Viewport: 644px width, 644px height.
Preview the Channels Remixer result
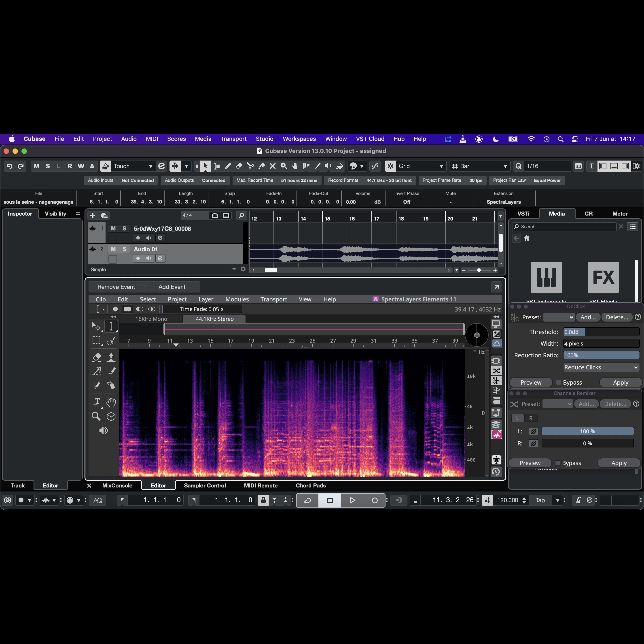click(530, 463)
